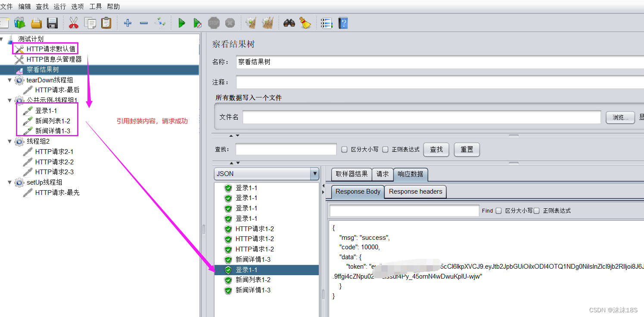Toggle 区分大小写 checkbox next to Find
This screenshot has width=644, height=317.
click(498, 210)
